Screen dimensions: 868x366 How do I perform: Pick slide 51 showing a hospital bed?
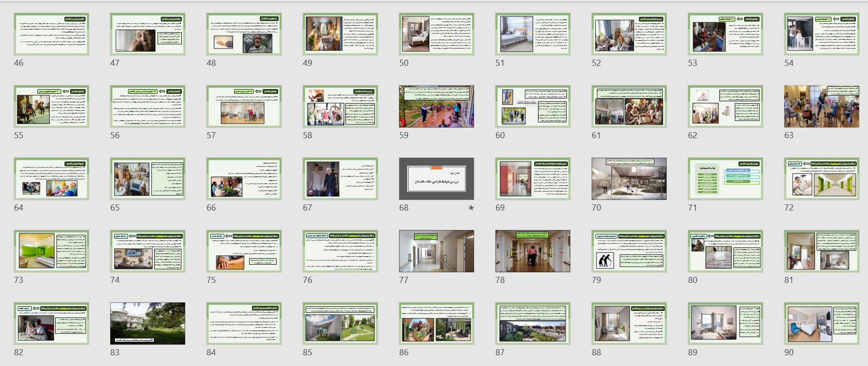click(532, 34)
